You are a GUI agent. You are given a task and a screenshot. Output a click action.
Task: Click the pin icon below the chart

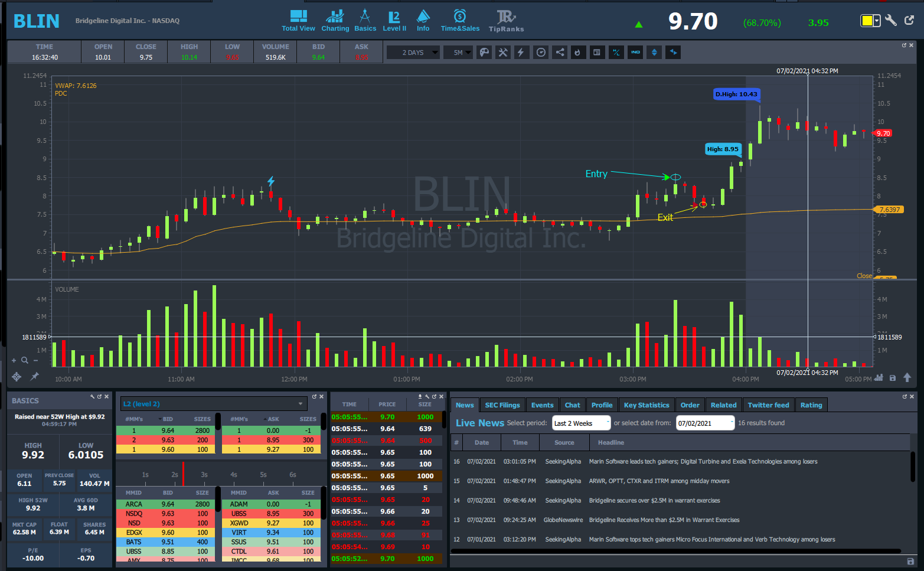[35, 376]
